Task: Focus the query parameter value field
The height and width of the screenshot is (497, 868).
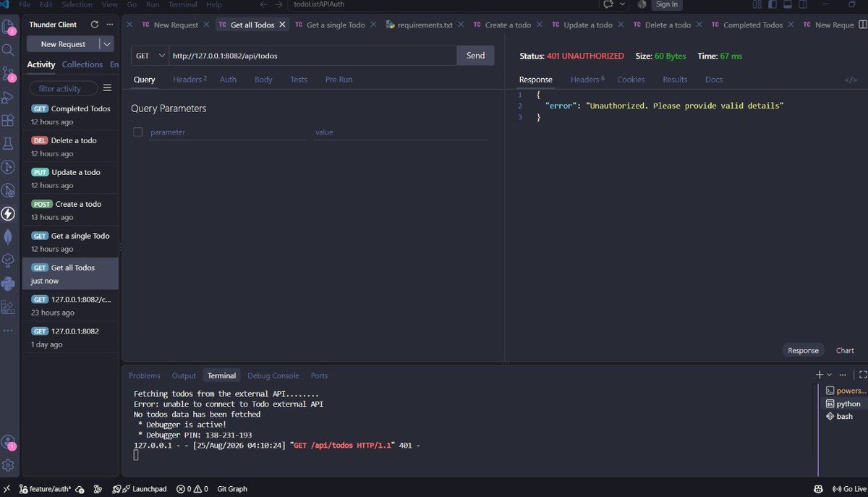Action: pyautogui.click(x=400, y=132)
